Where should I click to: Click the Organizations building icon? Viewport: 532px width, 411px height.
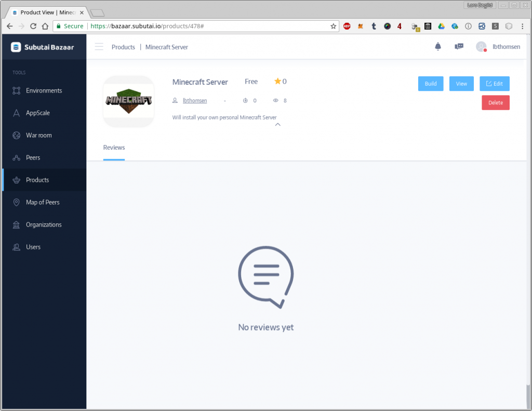point(16,224)
